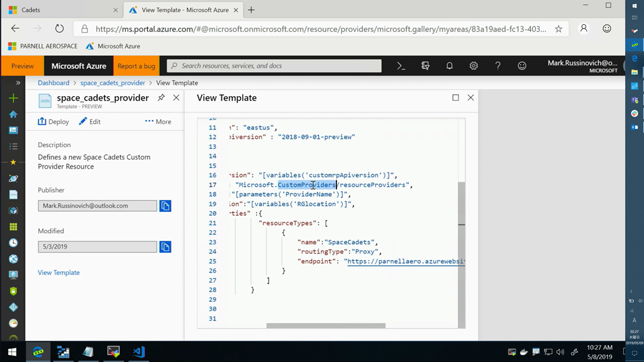Click the feedback smiley in portal header

click(522, 66)
